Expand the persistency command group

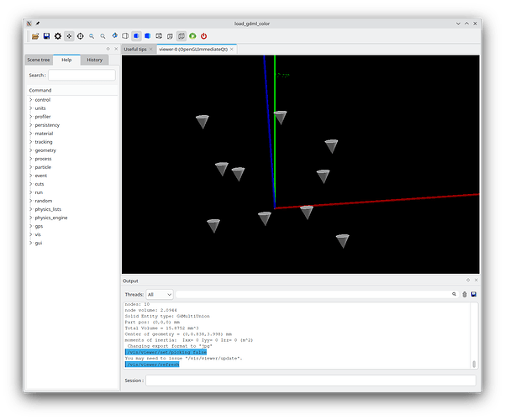point(31,124)
